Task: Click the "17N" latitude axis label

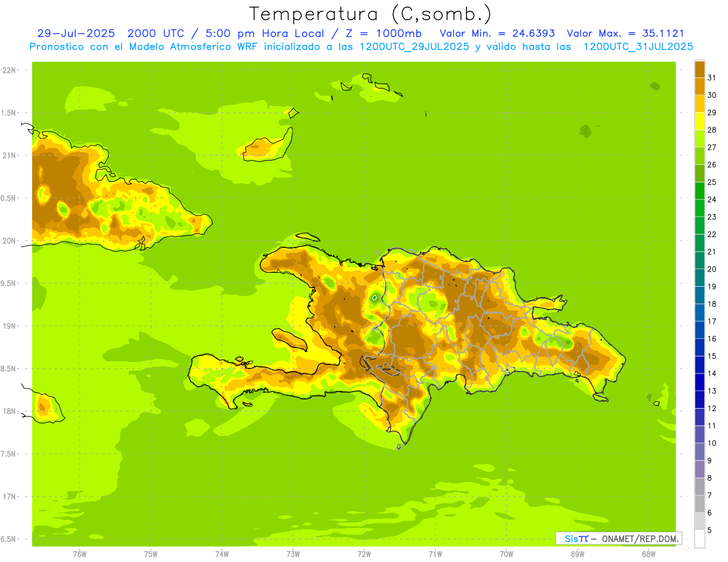Action: click(9, 497)
